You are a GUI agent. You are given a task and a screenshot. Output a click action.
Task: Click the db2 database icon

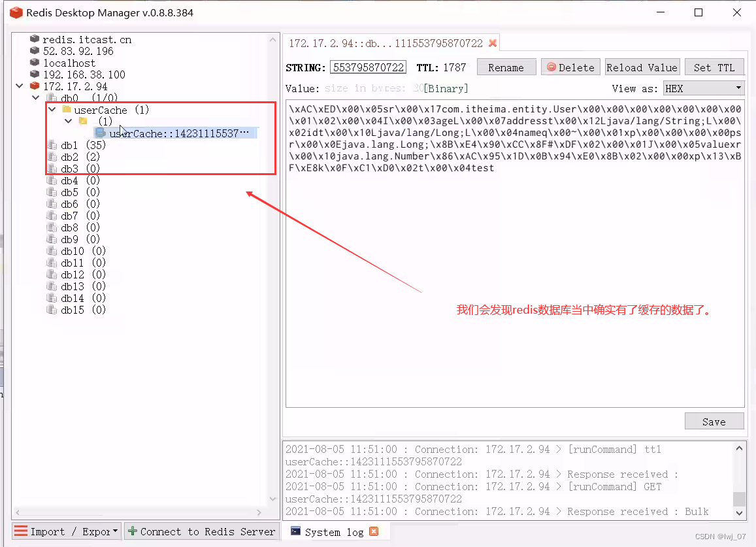click(x=52, y=157)
